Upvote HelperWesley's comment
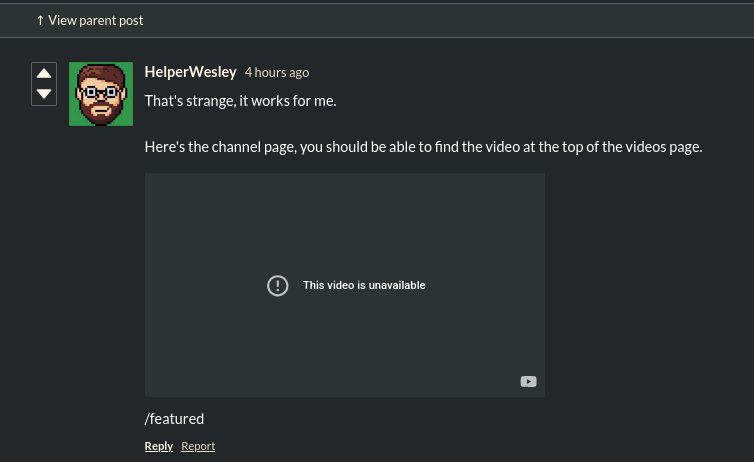Screen dimensions: 754x462 44,73
